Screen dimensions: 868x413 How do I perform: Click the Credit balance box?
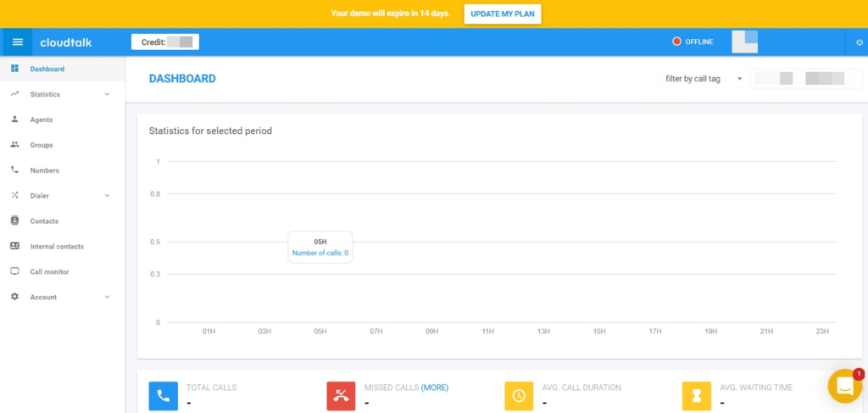[164, 42]
